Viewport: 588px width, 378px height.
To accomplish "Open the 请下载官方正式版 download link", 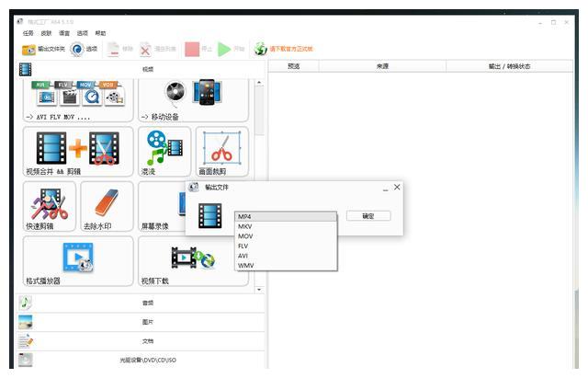I will pos(284,49).
